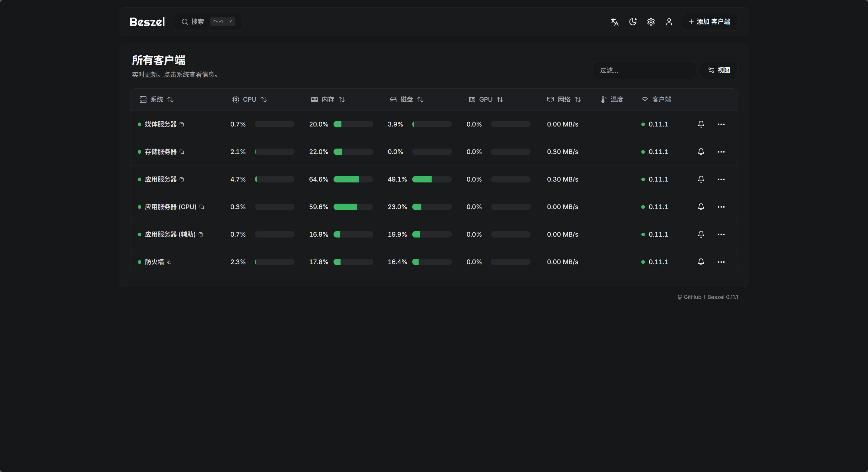Open alerts bell for 应用服务器 (辅助)
This screenshot has height=472, width=868.
(x=701, y=234)
